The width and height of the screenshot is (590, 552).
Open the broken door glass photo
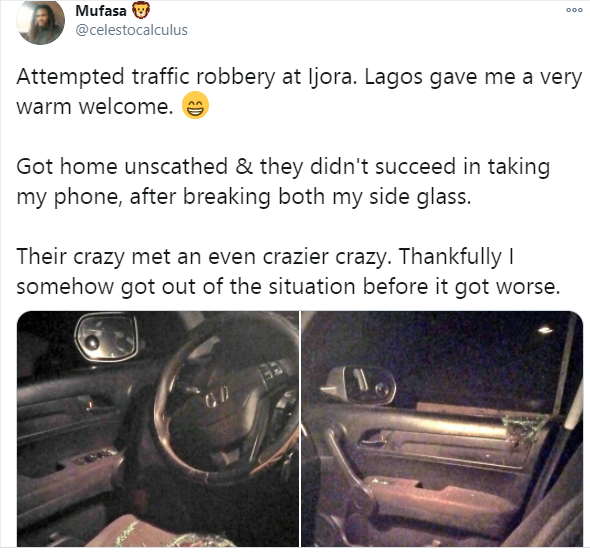(442, 429)
